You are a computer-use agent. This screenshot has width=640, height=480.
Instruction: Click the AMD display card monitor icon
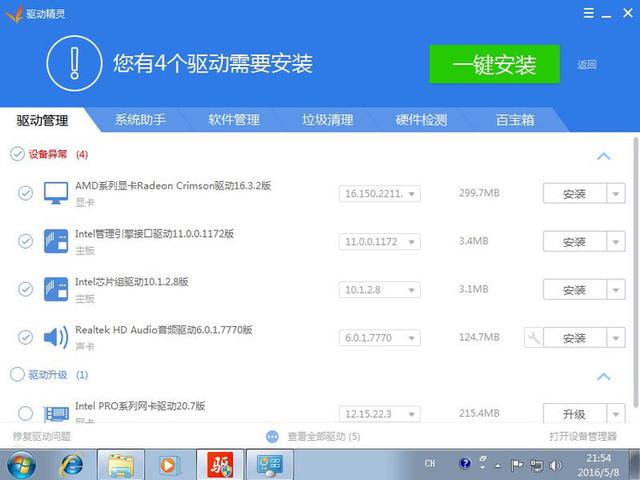tap(56, 193)
